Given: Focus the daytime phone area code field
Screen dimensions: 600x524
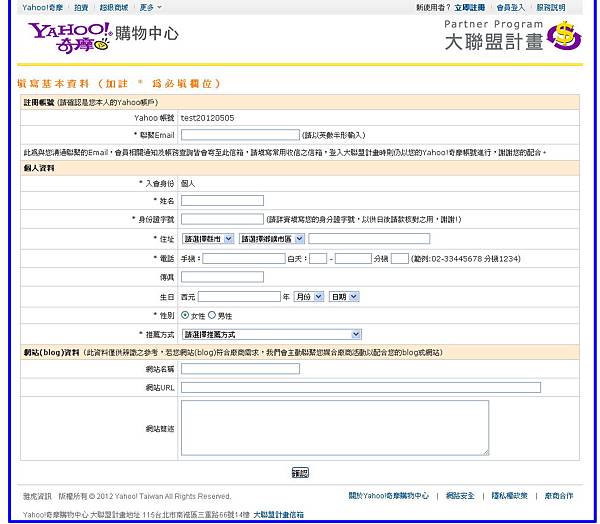Looking at the screenshot, I should click(318, 259).
